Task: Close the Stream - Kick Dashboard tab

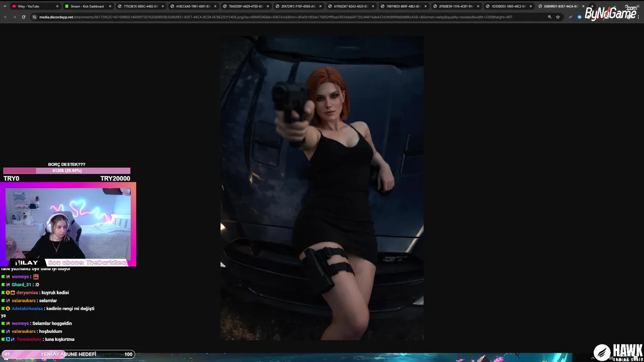Action: (110, 6)
